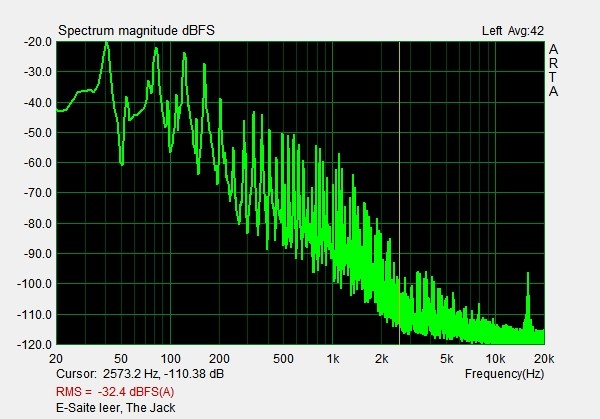Click the '-90.0' y-axis value
This screenshot has height=419, width=600.
point(38,254)
